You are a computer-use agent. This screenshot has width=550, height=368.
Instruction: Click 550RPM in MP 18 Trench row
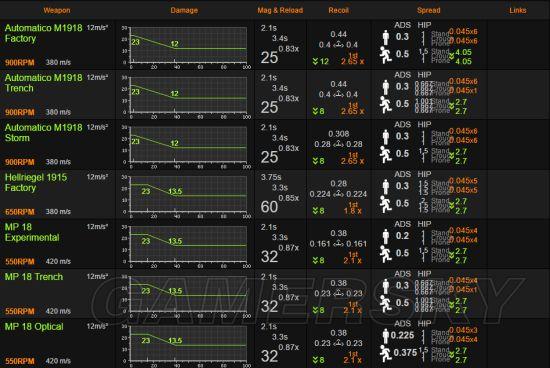pos(20,312)
